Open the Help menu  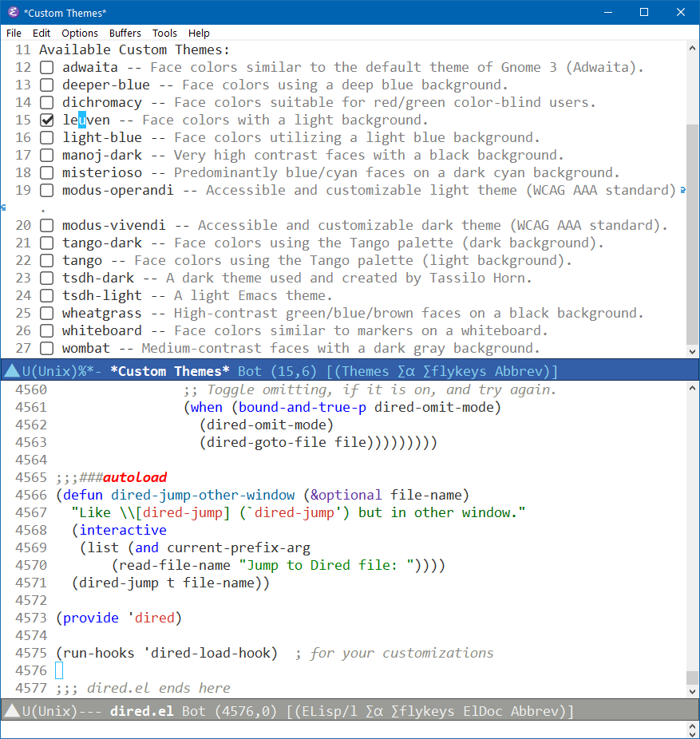click(x=199, y=33)
